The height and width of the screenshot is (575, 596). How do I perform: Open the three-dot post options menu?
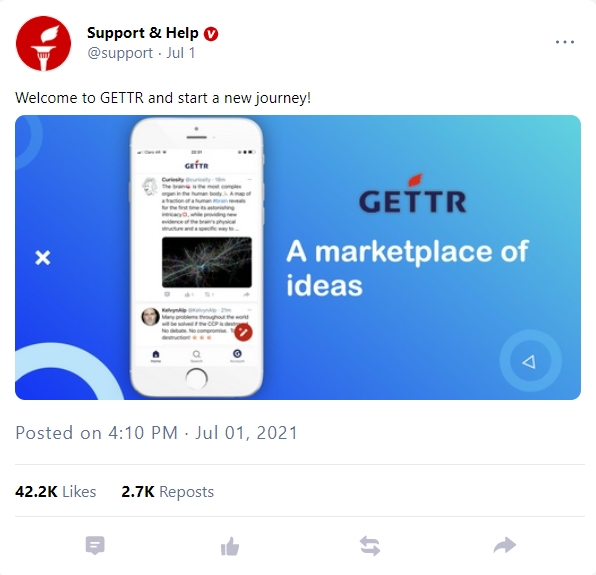(564, 42)
